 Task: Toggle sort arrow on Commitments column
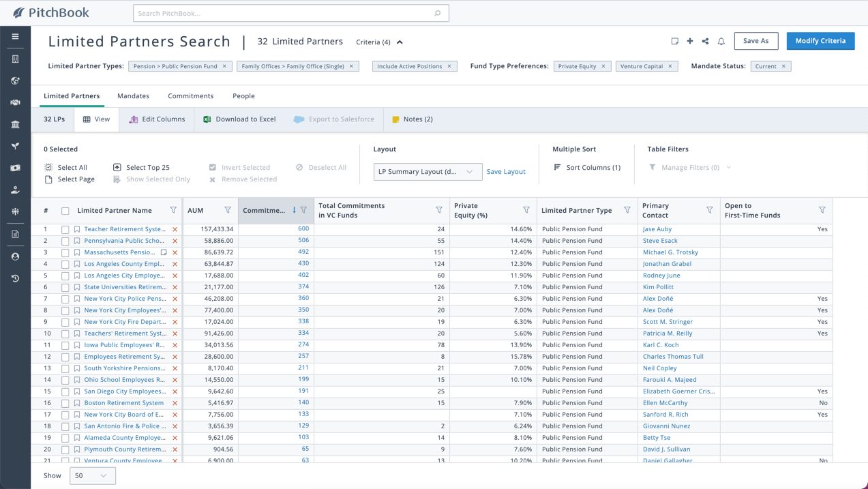tap(294, 210)
